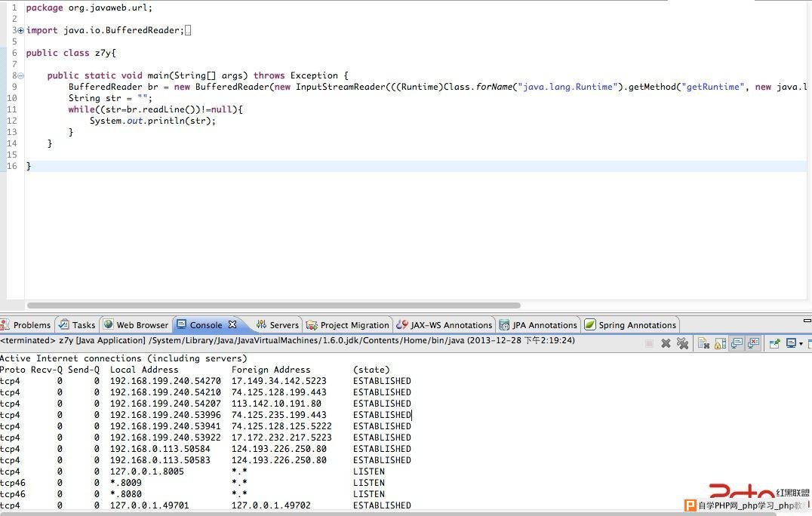
Task: Click local address 192.168.0.113.50584
Action: (160, 449)
